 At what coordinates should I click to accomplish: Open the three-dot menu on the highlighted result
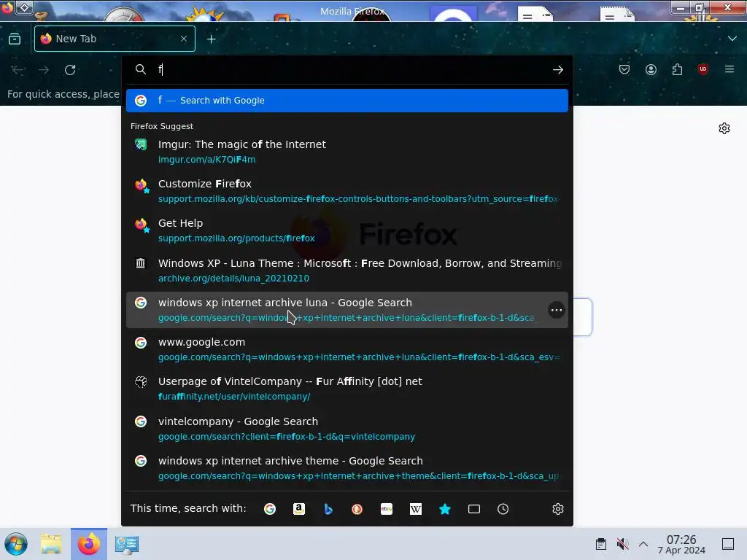556,310
